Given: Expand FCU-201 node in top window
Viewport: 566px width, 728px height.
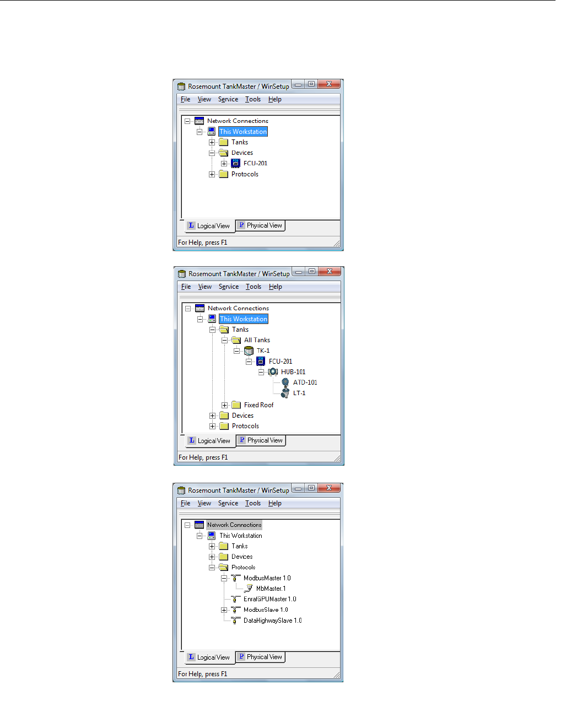Looking at the screenshot, I should [x=224, y=164].
